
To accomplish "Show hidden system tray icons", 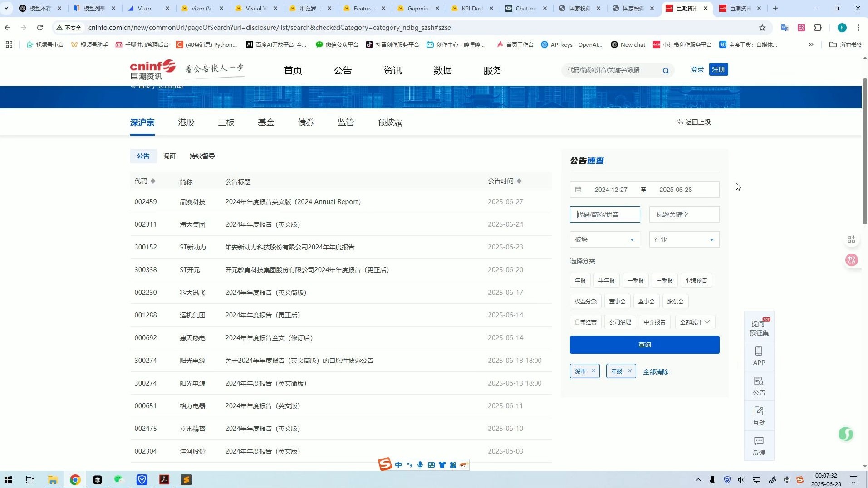I will 698,480.
